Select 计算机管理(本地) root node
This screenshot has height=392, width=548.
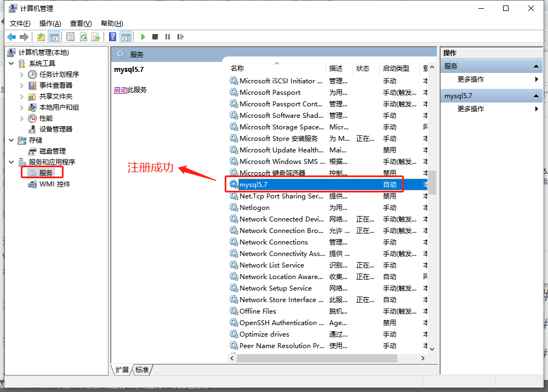(x=43, y=53)
